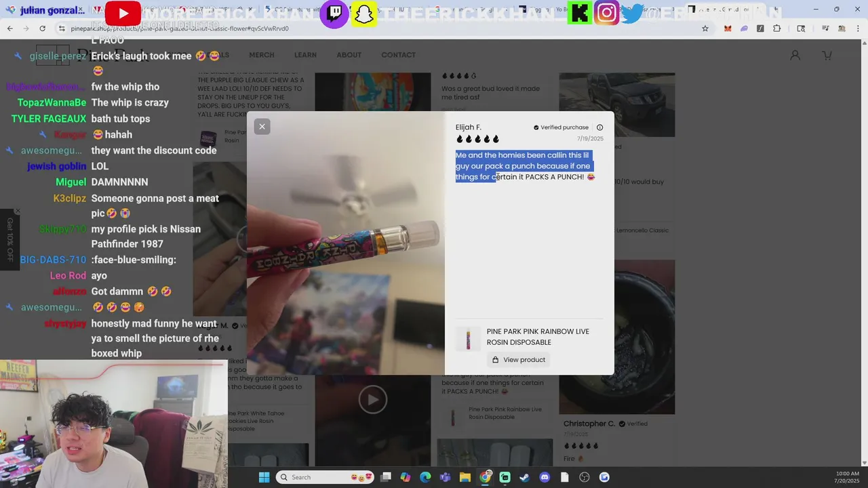Open the MetaMask fox extension

pyautogui.click(x=728, y=28)
